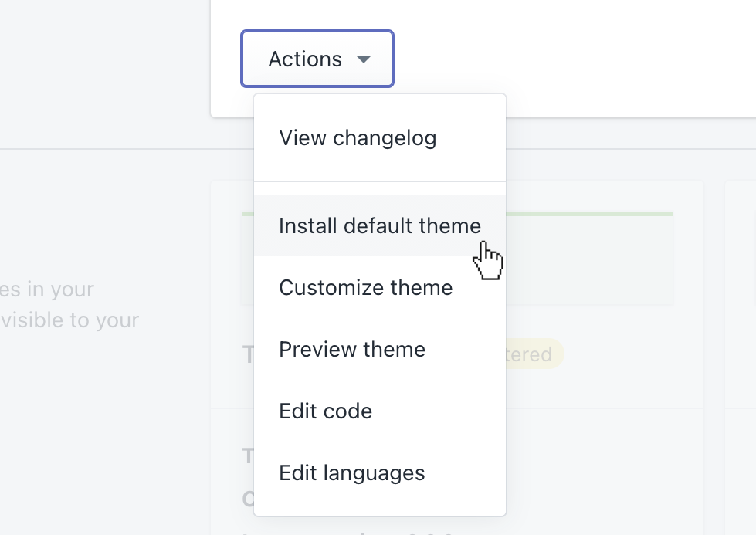
Task: Click the light green theme preview area
Action: tap(591, 262)
